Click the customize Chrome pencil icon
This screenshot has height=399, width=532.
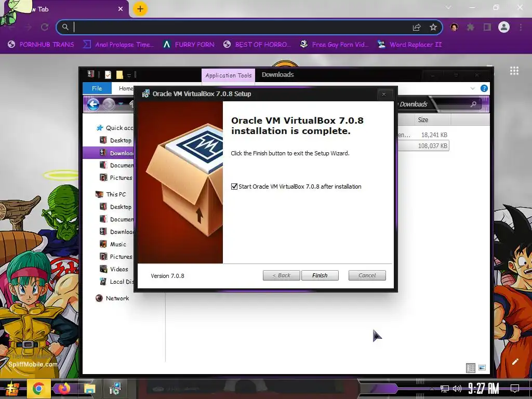[515, 362]
